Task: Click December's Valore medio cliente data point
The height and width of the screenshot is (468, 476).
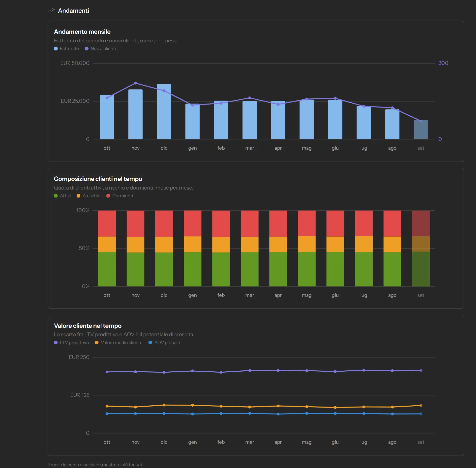Action: tap(164, 405)
